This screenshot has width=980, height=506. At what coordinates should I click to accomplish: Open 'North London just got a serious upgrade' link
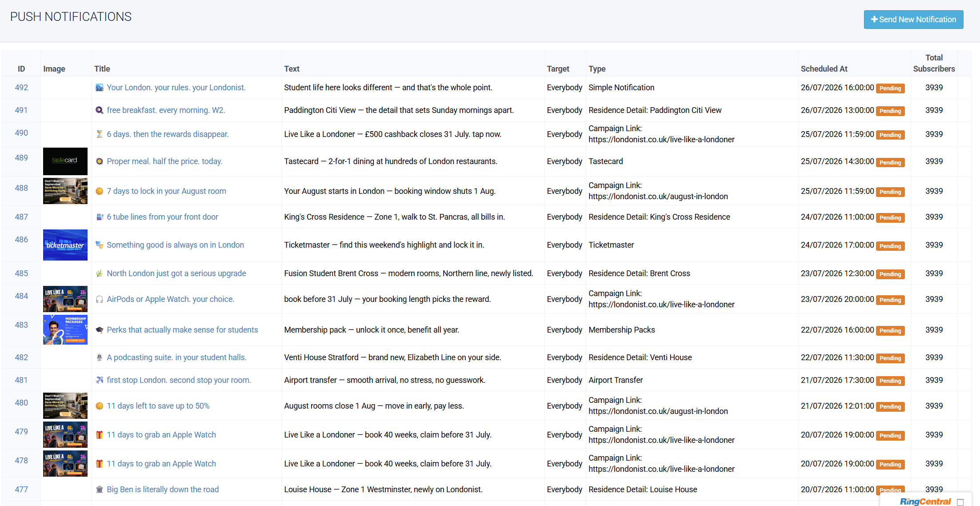coord(176,273)
